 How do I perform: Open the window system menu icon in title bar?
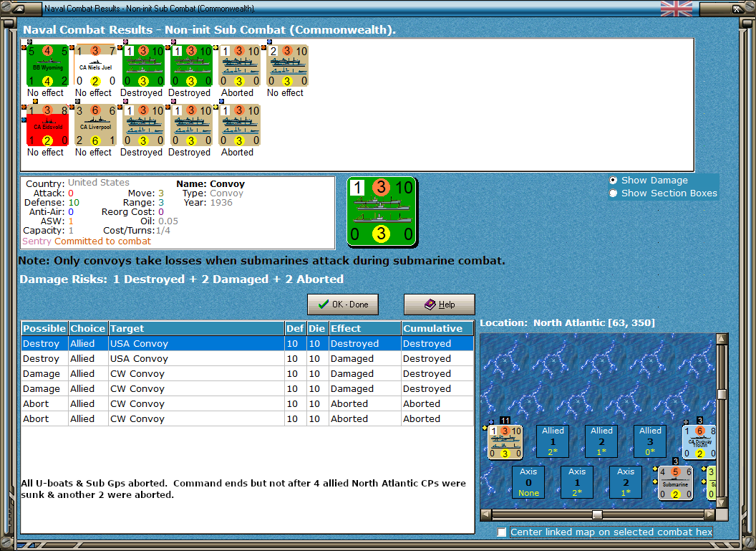click(x=19, y=8)
